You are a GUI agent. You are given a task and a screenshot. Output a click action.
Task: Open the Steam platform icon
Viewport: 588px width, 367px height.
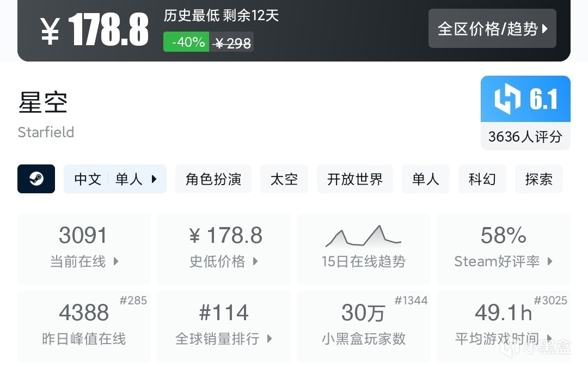click(36, 179)
